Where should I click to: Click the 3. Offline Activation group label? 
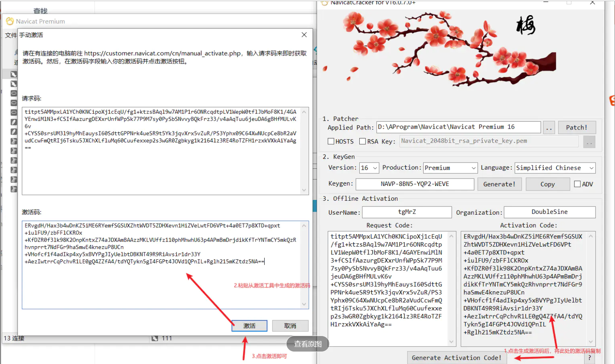(x=360, y=199)
